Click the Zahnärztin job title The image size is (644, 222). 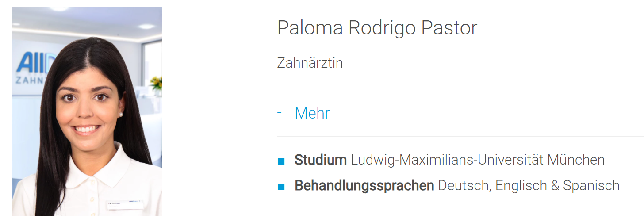pyautogui.click(x=310, y=63)
